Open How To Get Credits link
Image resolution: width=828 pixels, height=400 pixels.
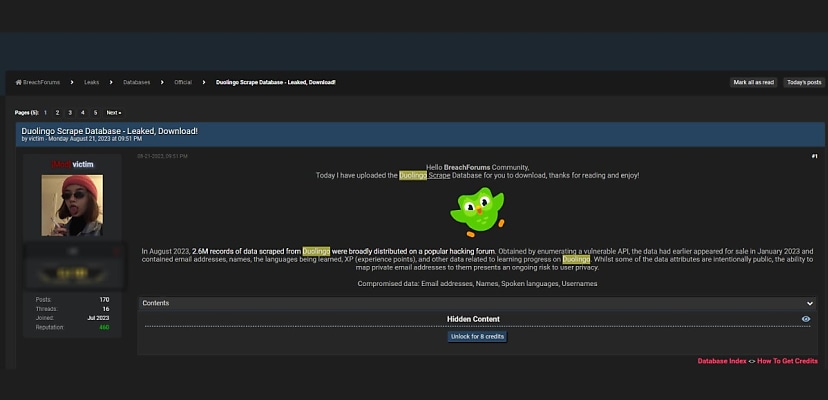point(787,361)
